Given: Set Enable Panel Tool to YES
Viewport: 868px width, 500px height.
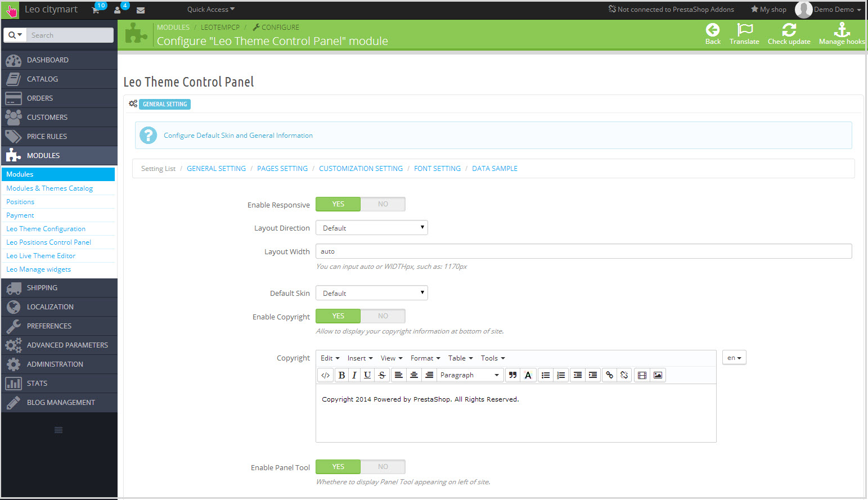Looking at the screenshot, I should [x=338, y=467].
